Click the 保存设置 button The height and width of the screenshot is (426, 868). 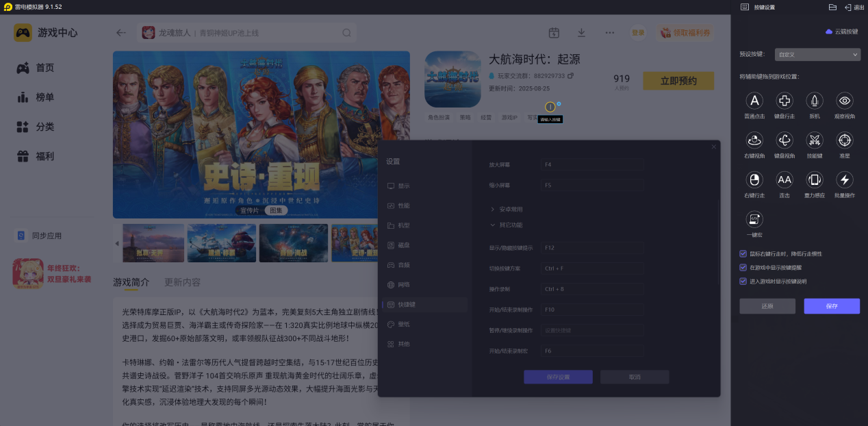coord(558,377)
